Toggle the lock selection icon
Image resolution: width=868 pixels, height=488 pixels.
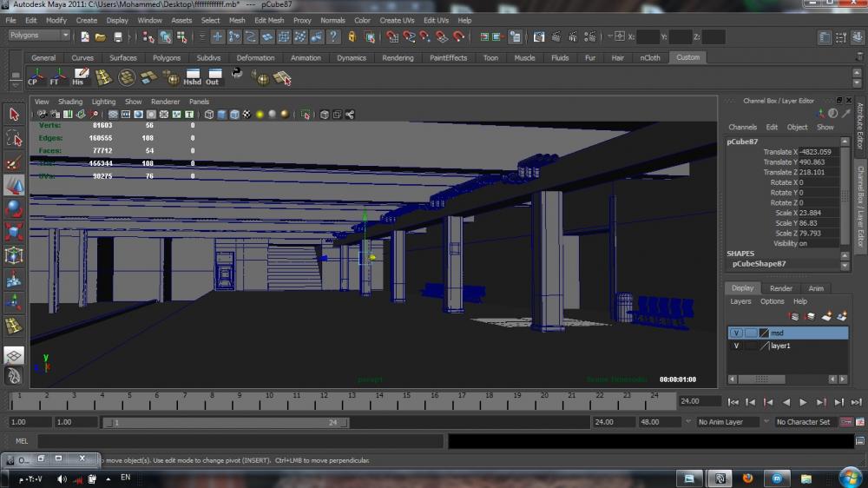(352, 37)
